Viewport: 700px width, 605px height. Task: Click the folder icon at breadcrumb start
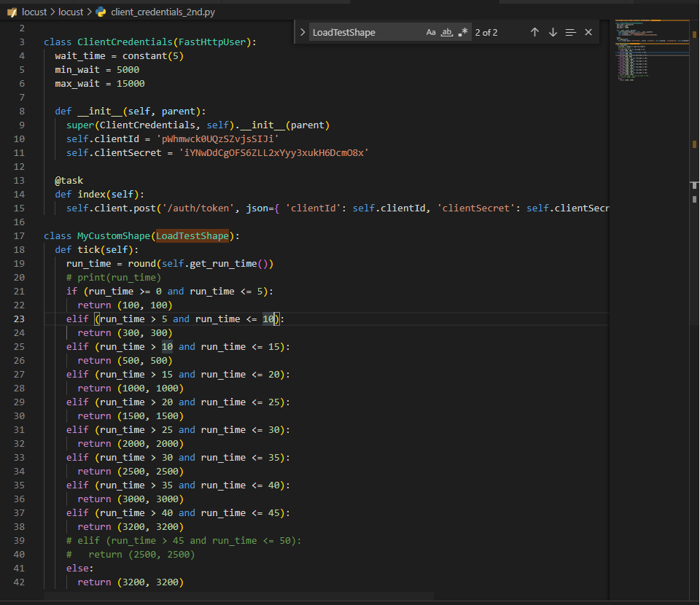(11, 12)
